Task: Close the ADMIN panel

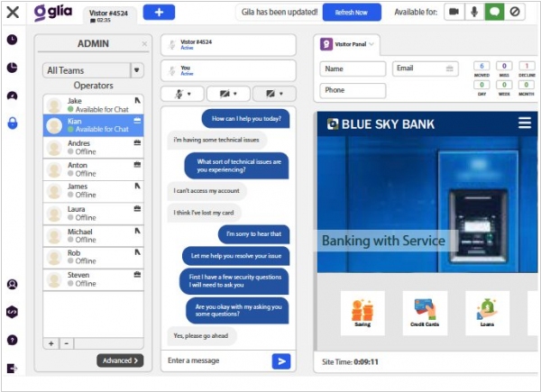Action: 144,44
